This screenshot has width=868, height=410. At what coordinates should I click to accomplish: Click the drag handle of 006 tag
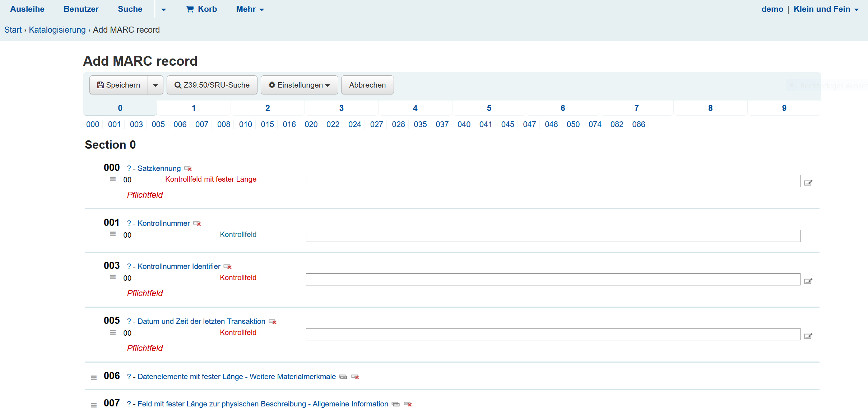[94, 378]
